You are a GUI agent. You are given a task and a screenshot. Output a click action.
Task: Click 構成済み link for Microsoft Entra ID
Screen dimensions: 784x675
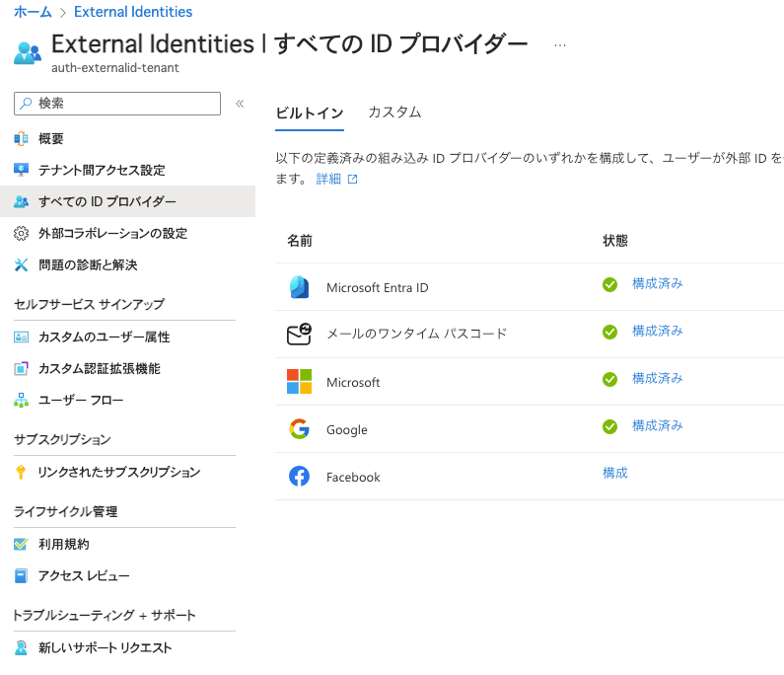[657, 283]
